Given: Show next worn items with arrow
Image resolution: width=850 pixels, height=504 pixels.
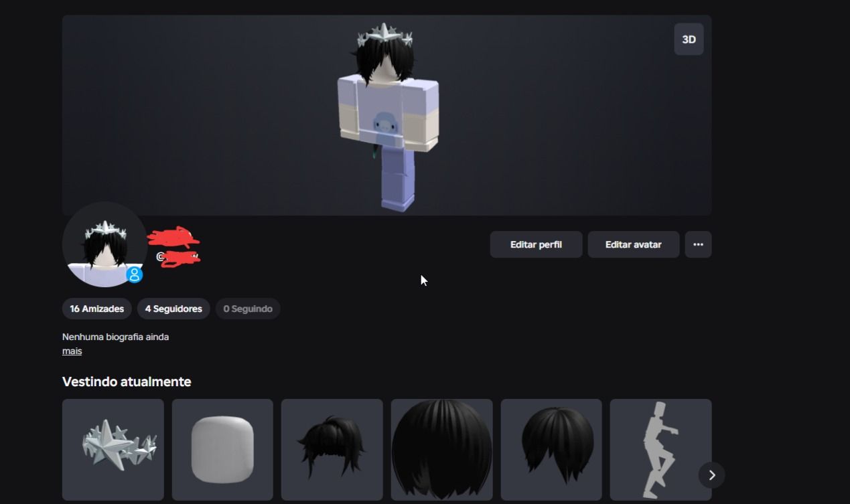Looking at the screenshot, I should coord(711,475).
